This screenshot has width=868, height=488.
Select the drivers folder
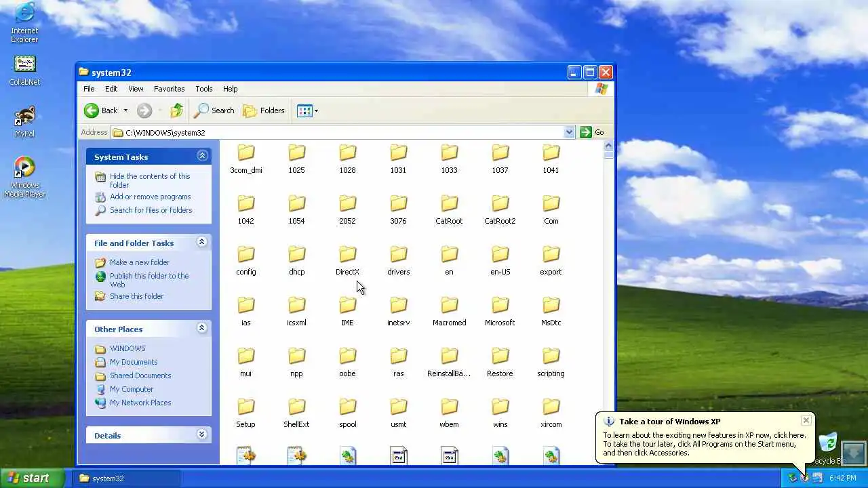tap(398, 261)
